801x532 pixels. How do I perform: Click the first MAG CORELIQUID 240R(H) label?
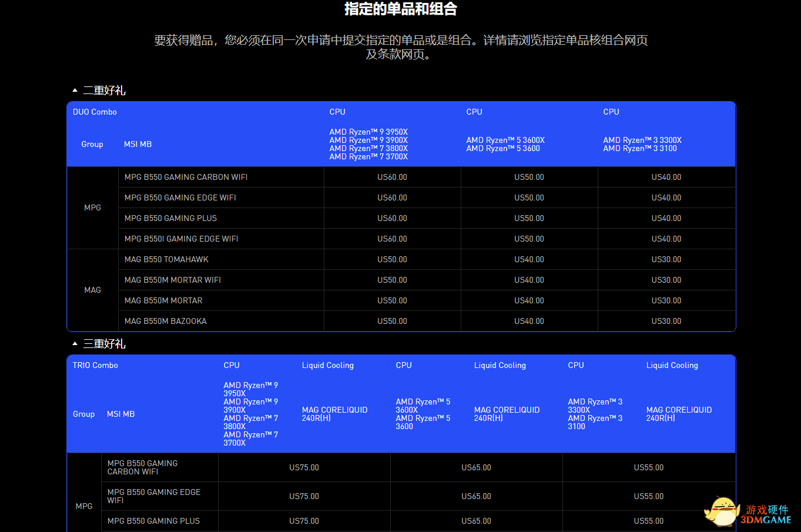click(x=335, y=414)
